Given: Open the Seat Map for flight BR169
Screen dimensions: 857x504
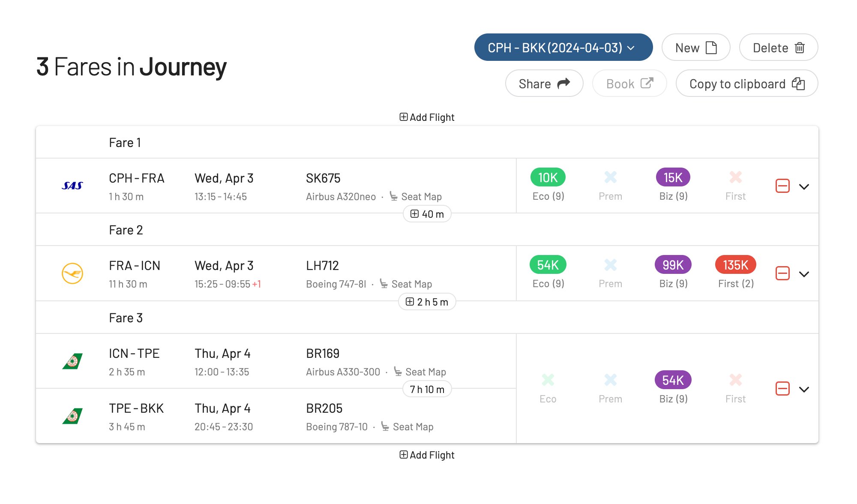Looking at the screenshot, I should click(x=426, y=372).
